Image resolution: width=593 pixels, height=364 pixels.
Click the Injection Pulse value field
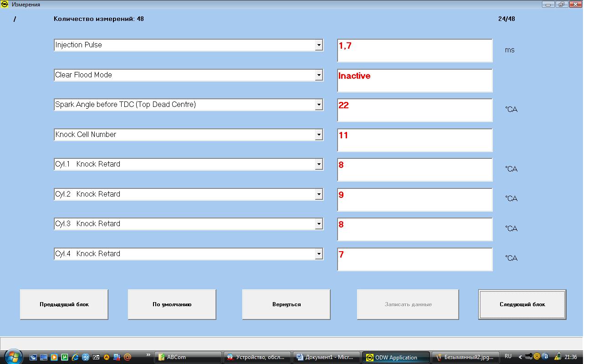[414, 51]
